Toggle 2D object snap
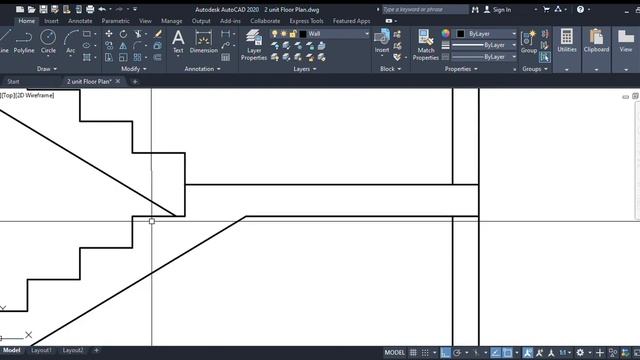 click(507, 353)
